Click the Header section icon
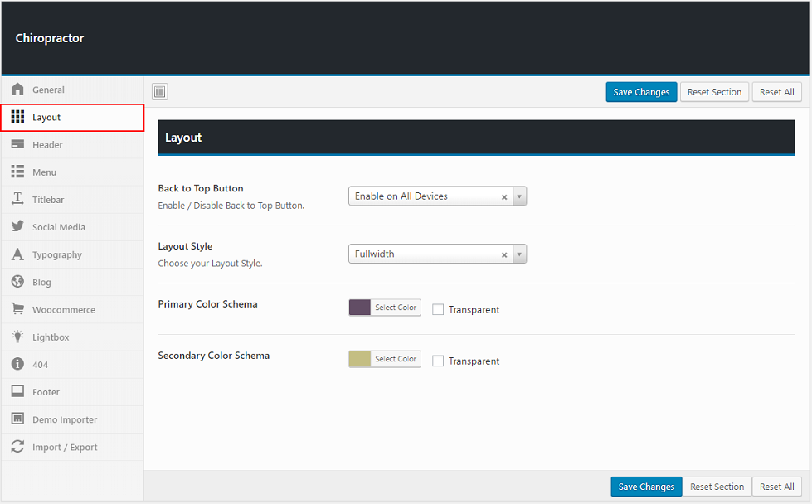Screen dimensions: 812x504 (17, 144)
